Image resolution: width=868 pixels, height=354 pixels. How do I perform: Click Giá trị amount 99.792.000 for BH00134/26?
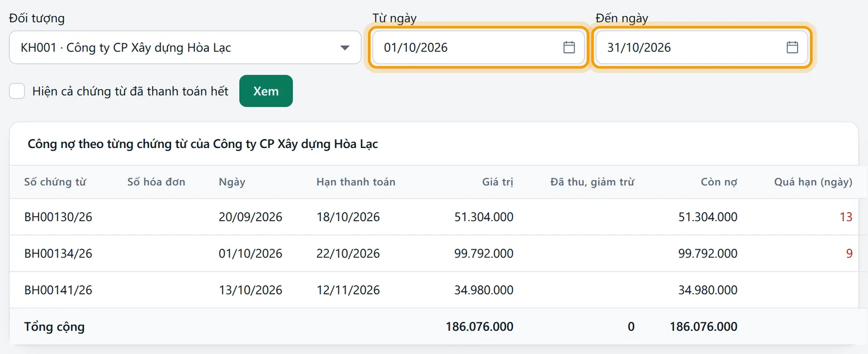point(484,253)
